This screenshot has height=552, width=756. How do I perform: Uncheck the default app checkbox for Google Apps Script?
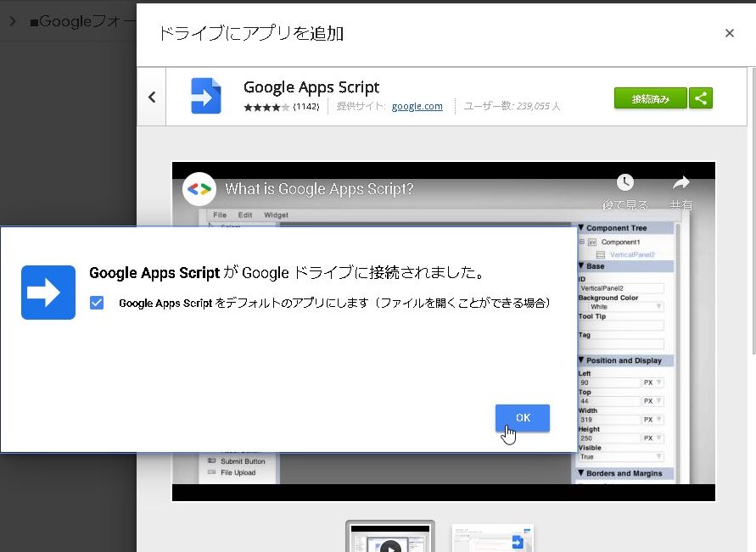pos(97,303)
